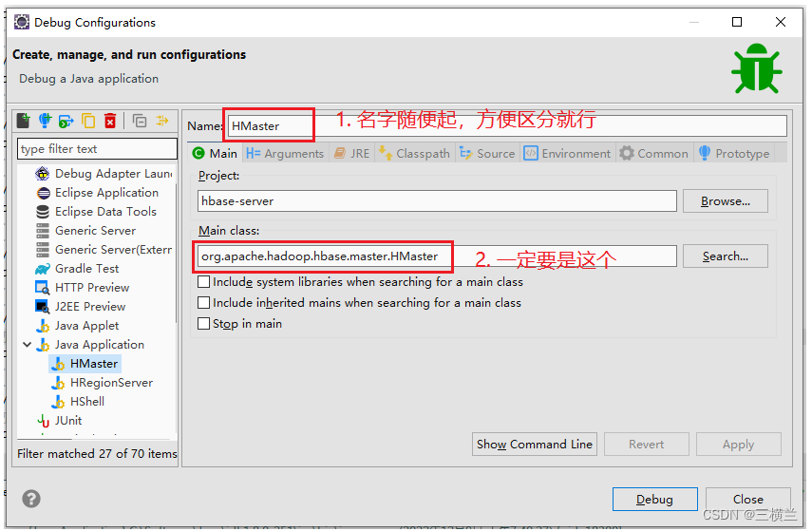Click the Name field containing HMaster
The width and height of the screenshot is (812, 531).
[507, 126]
